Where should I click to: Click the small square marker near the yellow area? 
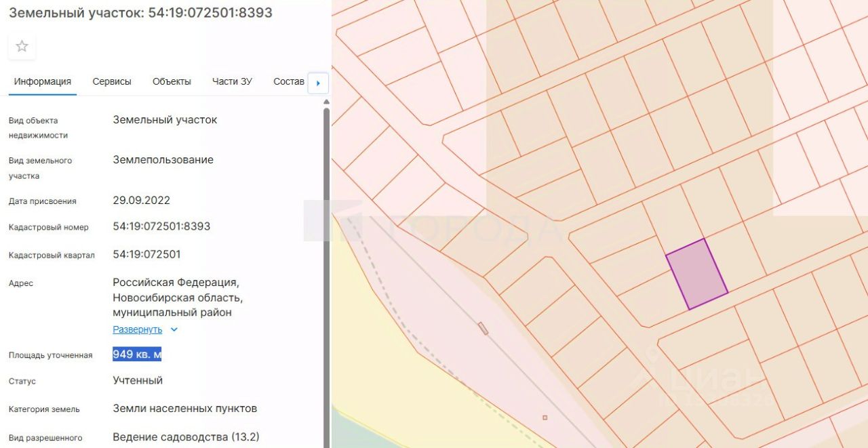pyautogui.click(x=545, y=418)
